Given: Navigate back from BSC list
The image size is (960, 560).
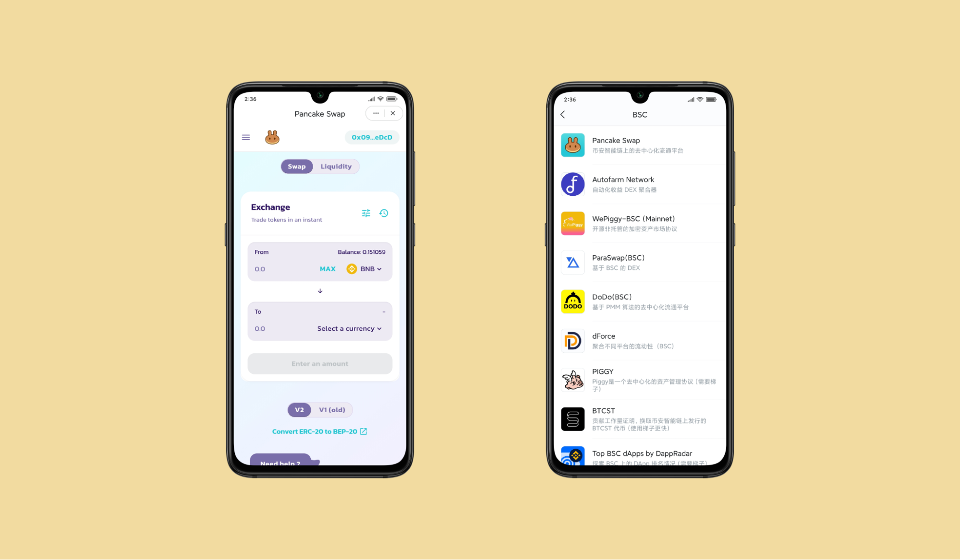Looking at the screenshot, I should click(x=564, y=114).
